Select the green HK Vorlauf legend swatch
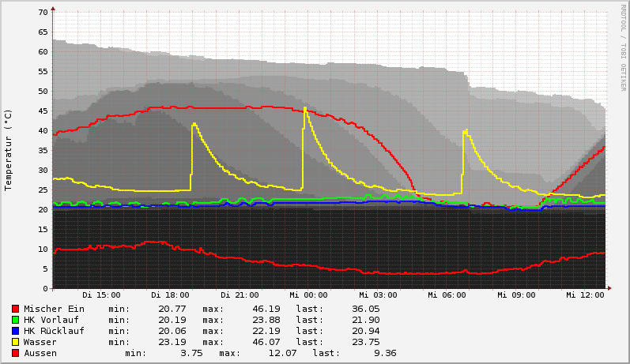This screenshot has height=364, width=630. (x=15, y=320)
